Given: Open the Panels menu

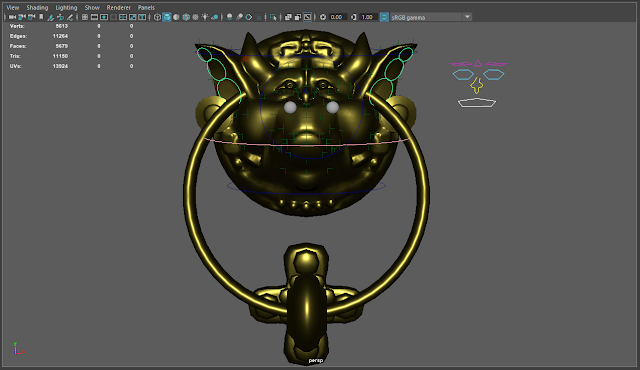Looking at the screenshot, I should [146, 7].
